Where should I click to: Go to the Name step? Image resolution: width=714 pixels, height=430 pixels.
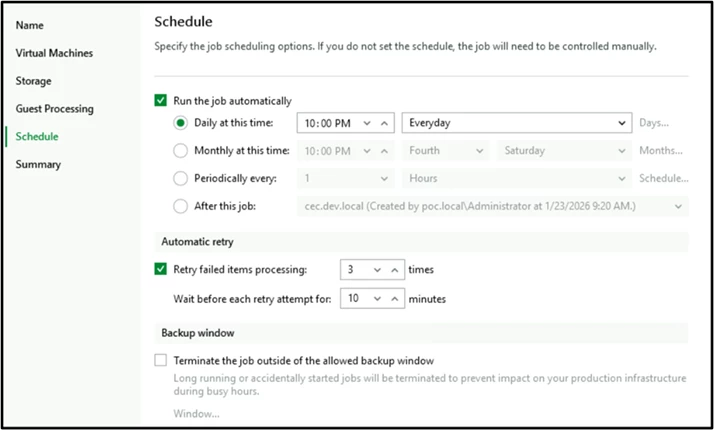29,24
